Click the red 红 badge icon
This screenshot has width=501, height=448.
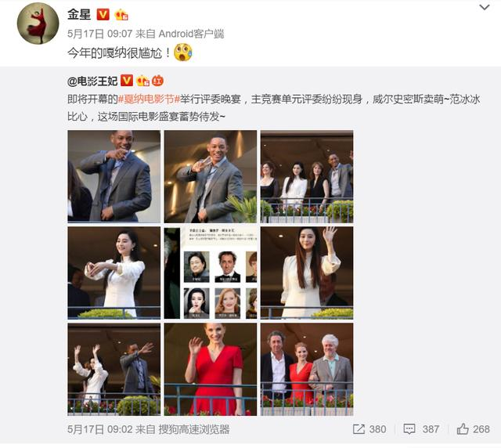157,81
